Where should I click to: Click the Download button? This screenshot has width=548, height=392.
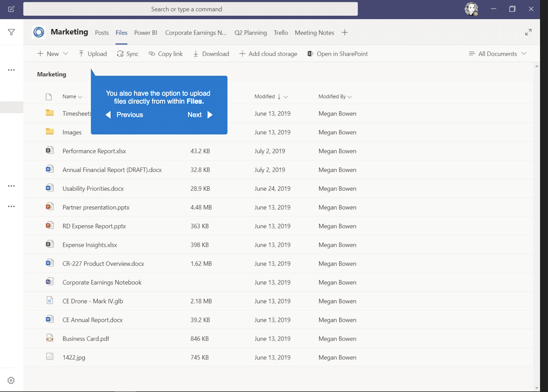pos(211,54)
